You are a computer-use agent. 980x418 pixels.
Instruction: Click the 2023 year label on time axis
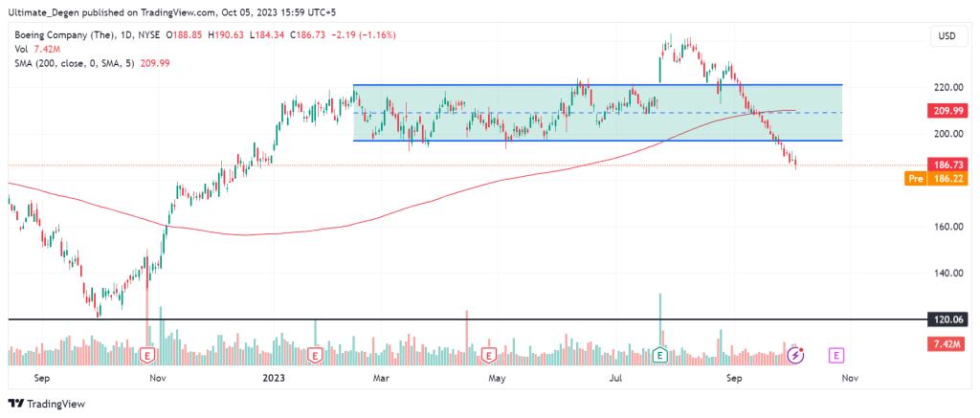273,378
